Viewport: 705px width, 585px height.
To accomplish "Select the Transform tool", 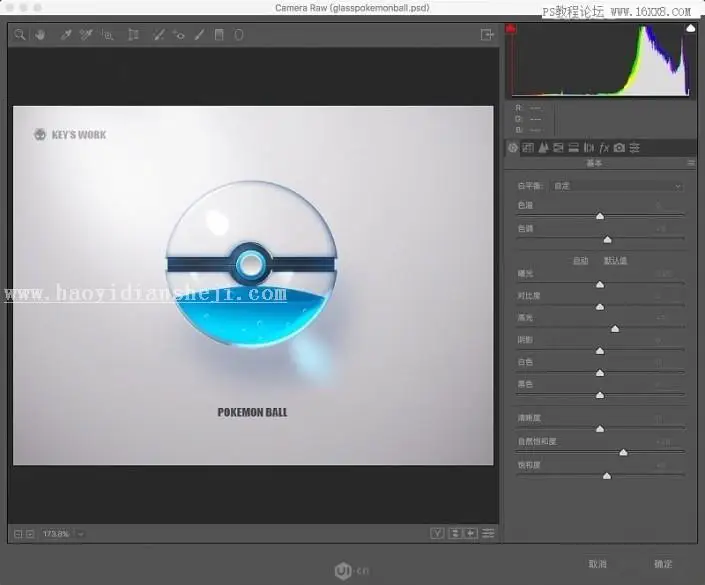I will (133, 35).
